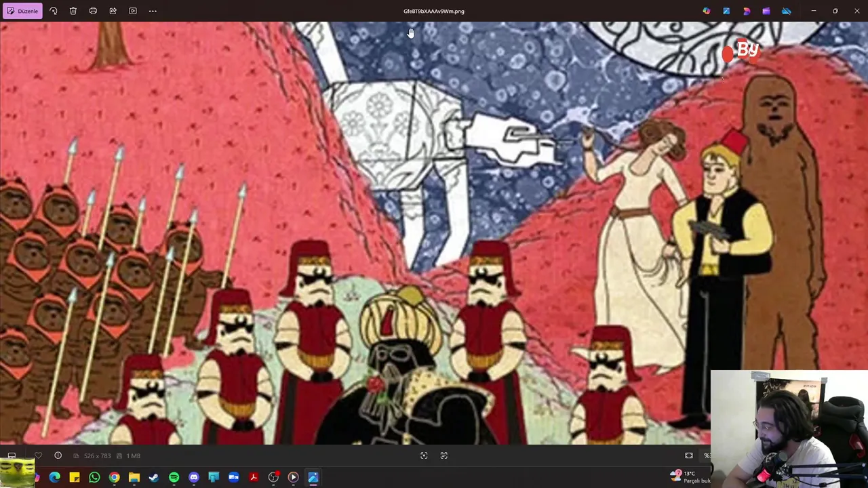Open Steam from the taskbar
868x488 pixels.
tap(154, 478)
